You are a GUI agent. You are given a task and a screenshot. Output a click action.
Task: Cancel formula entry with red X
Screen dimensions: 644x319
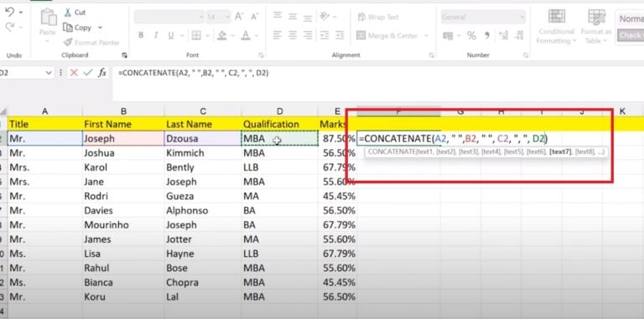tap(74, 73)
